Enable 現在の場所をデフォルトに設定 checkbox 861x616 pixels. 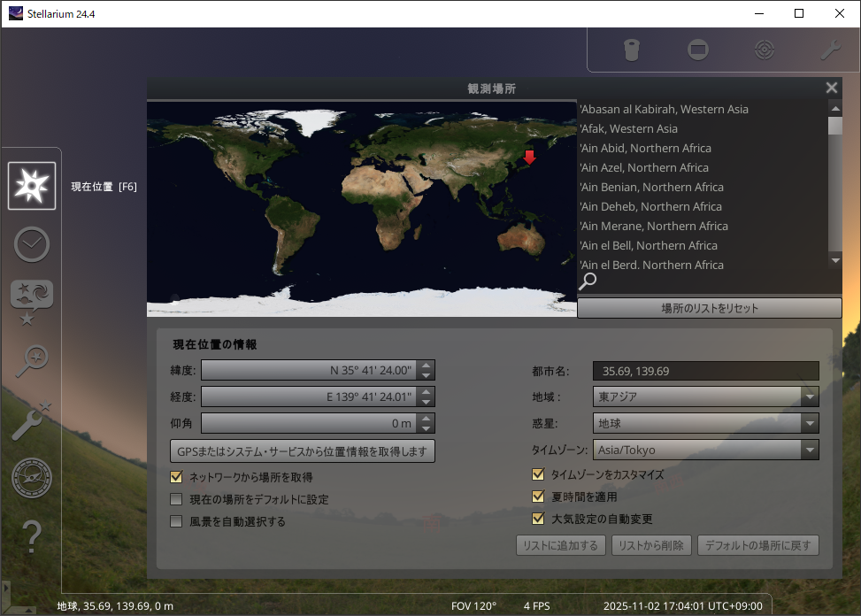click(x=177, y=499)
